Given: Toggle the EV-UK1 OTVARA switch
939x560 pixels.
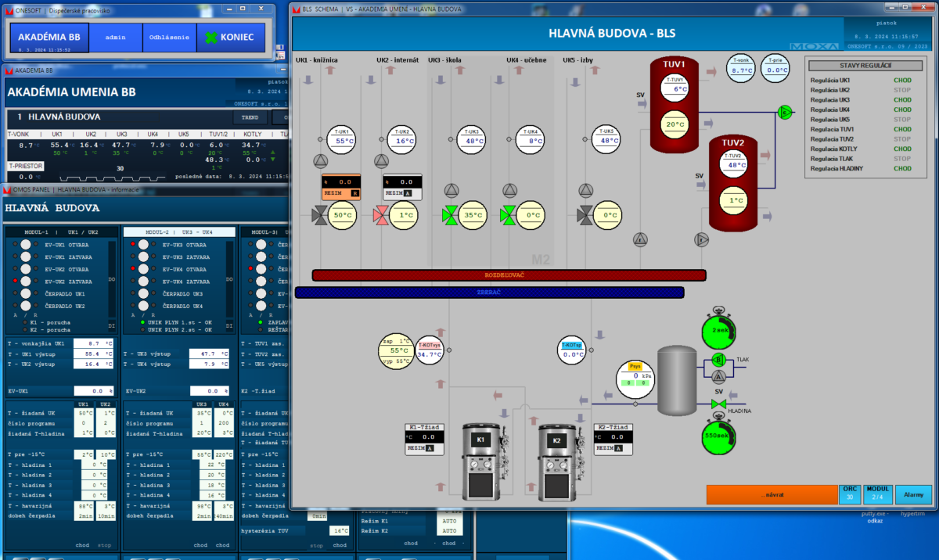Looking at the screenshot, I should pyautogui.click(x=26, y=245).
